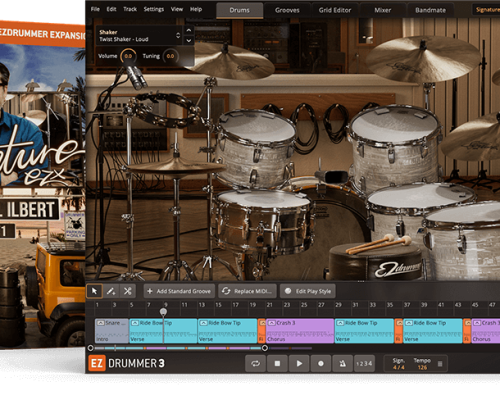Open the View menu
500x400 pixels.
pos(177,9)
